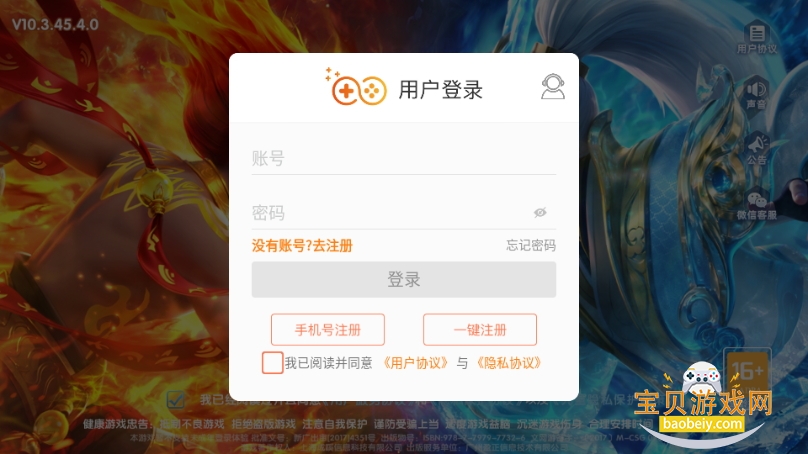808x454 pixels.
Task: Toggle password visibility eye icon
Action: coord(540,212)
